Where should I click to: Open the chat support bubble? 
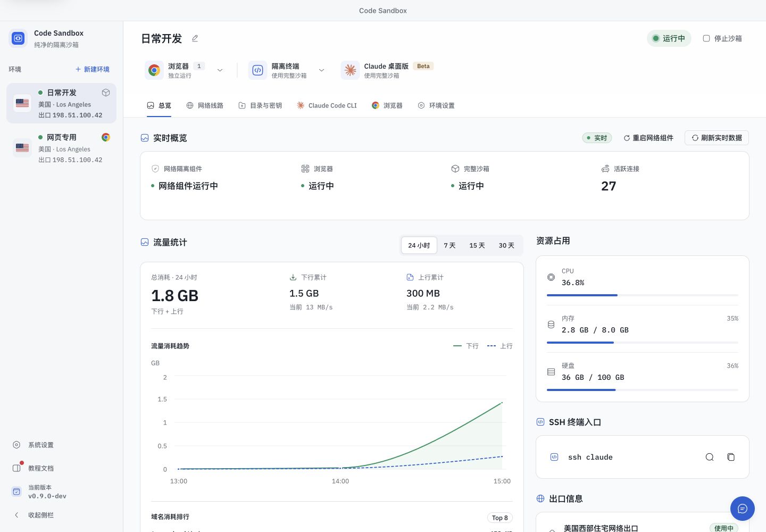[743, 509]
